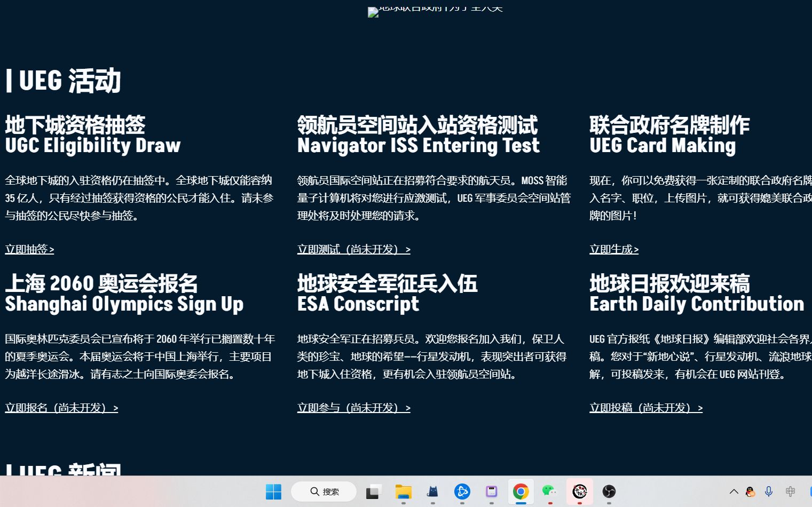812x507 pixels.
Task: Click the broken image at page top
Action: (x=436, y=12)
